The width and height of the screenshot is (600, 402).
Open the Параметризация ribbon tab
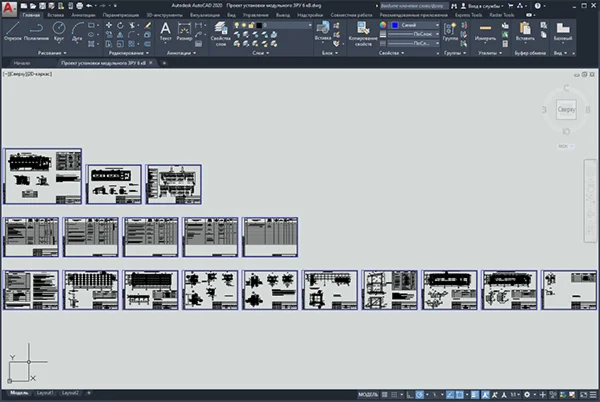[121, 15]
